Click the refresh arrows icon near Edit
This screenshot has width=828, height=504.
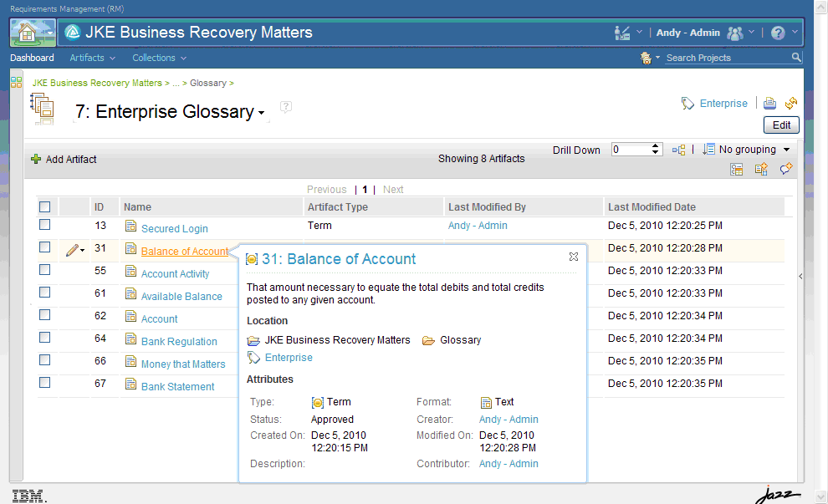click(791, 103)
